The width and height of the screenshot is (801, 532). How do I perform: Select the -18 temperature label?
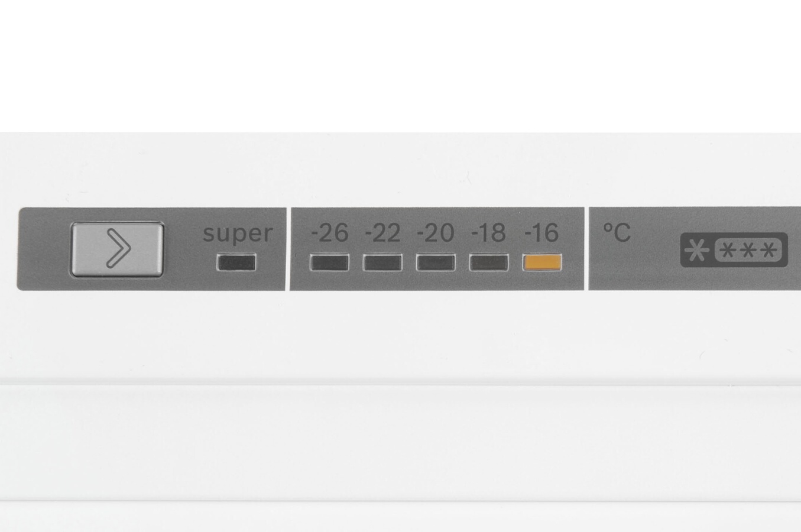488,233
